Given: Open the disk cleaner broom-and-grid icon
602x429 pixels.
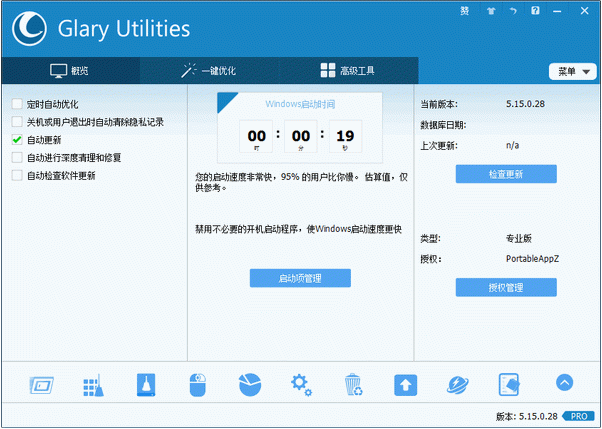Looking at the screenshot, I should coord(93,384).
